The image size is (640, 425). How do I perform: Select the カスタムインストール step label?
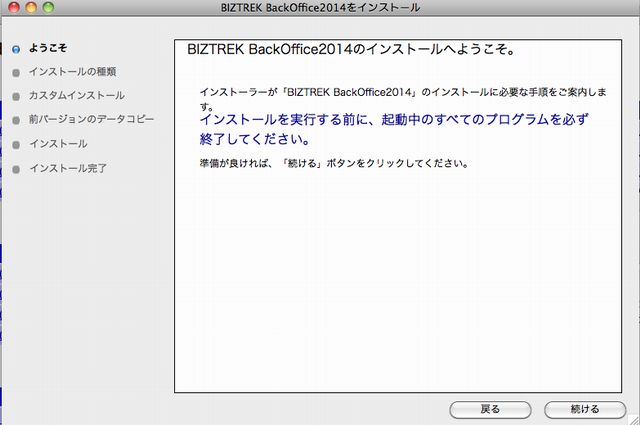pos(77,96)
